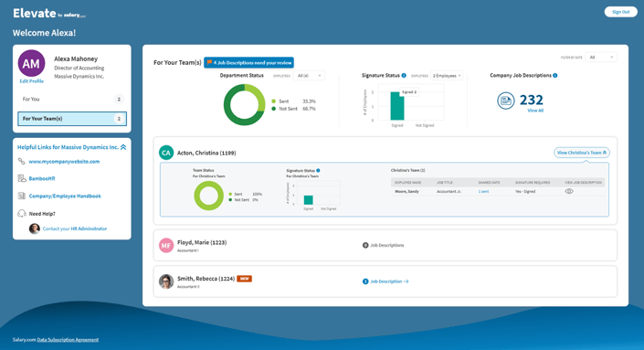Image resolution: width=644 pixels, height=350 pixels.
Task: Collapse the Helpful Links section chevron
Action: (x=123, y=147)
